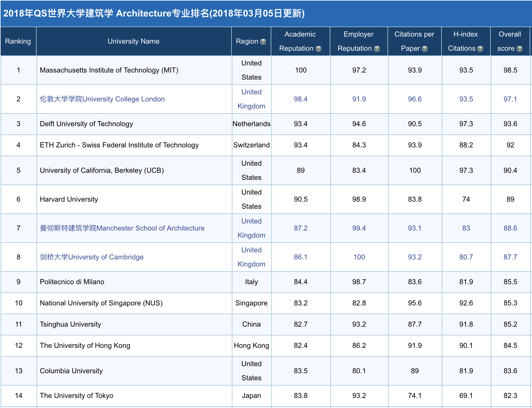Click Tokyo citations per paper 74.1
The image size is (532, 408).
[415, 396]
